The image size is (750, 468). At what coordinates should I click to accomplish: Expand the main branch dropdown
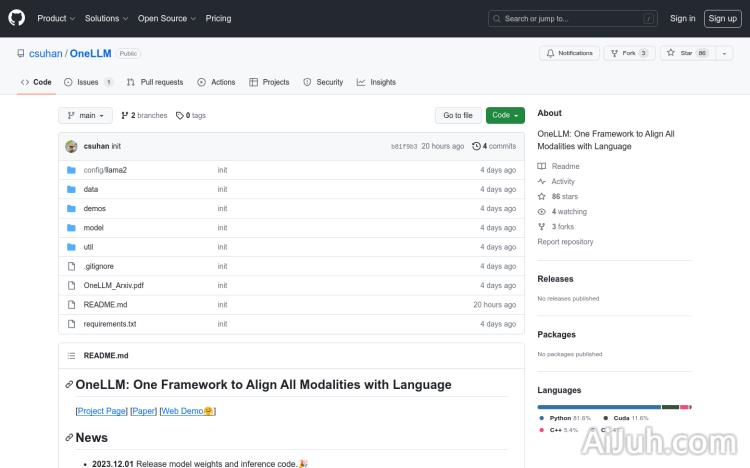tap(85, 115)
